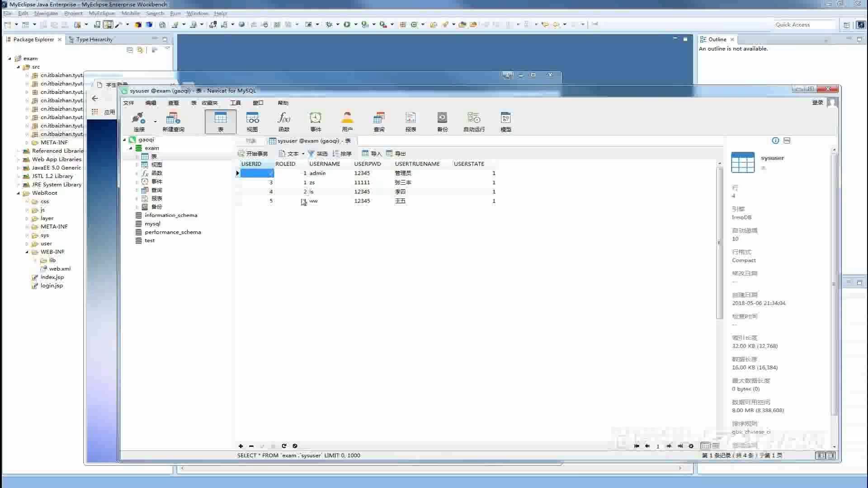Screen dimensions: 868x488
Task: Click the 排序 sort button
Action: click(x=342, y=154)
